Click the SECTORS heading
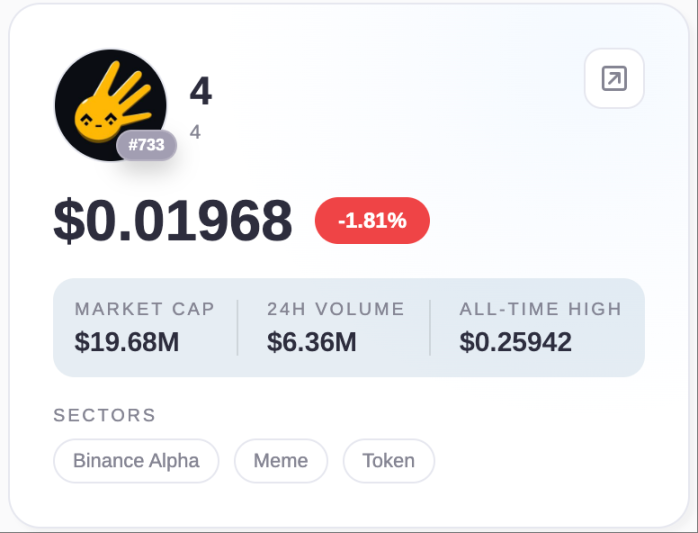This screenshot has height=533, width=698. tap(105, 415)
